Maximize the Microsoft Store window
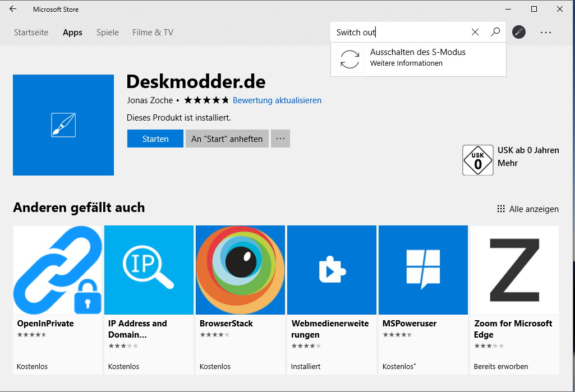 (534, 9)
